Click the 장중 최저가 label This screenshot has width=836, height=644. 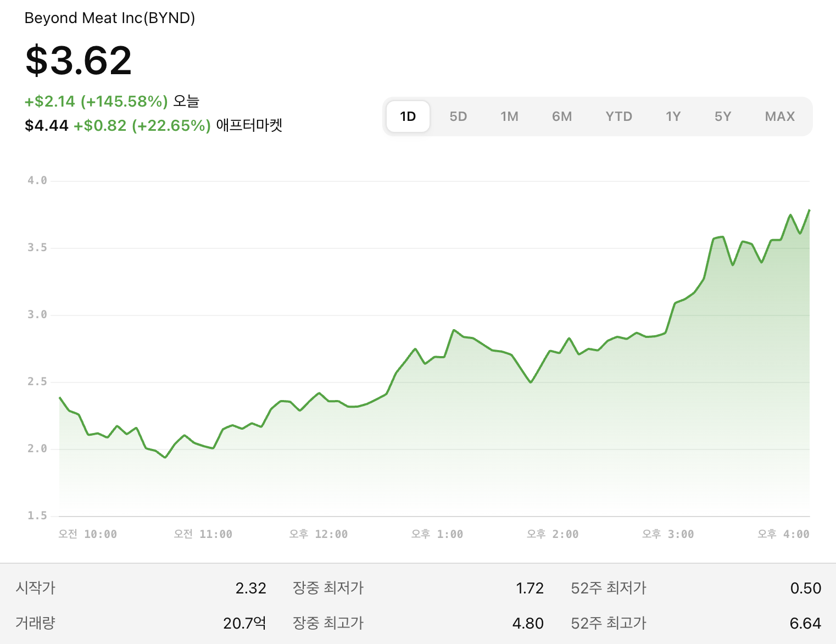[328, 588]
